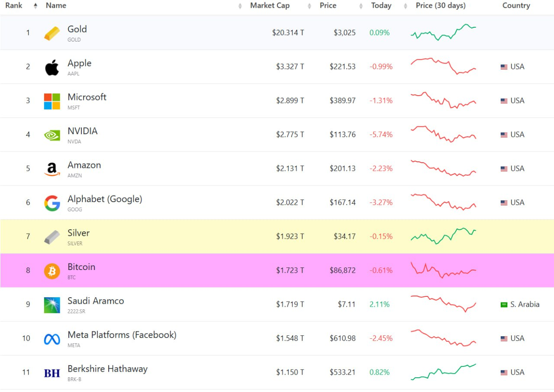Screen dimensions: 554x392
Task: Open the Meta Platforms (Facebook) link
Action: [122, 335]
